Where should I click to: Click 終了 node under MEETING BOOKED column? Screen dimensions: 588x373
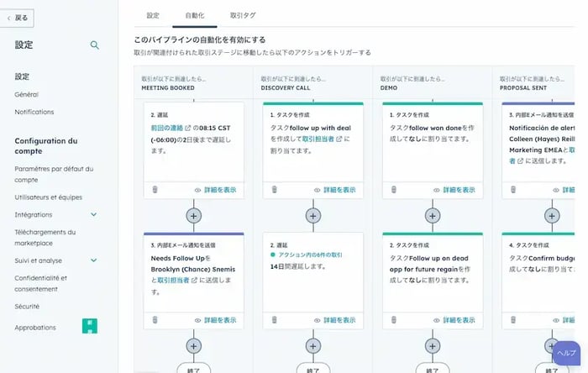[x=193, y=369]
